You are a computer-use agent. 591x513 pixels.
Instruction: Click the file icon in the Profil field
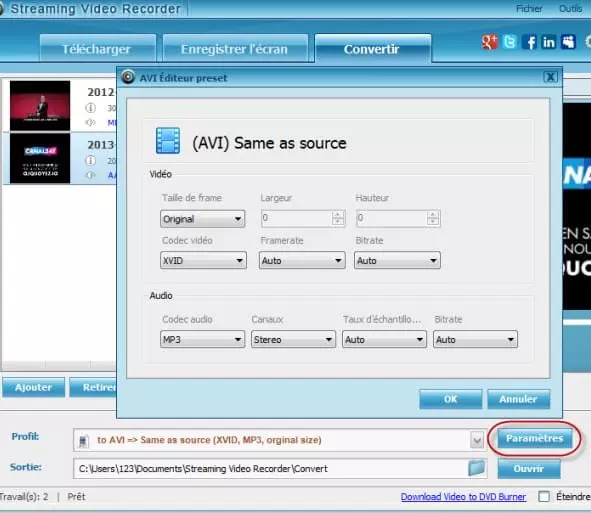point(84,441)
